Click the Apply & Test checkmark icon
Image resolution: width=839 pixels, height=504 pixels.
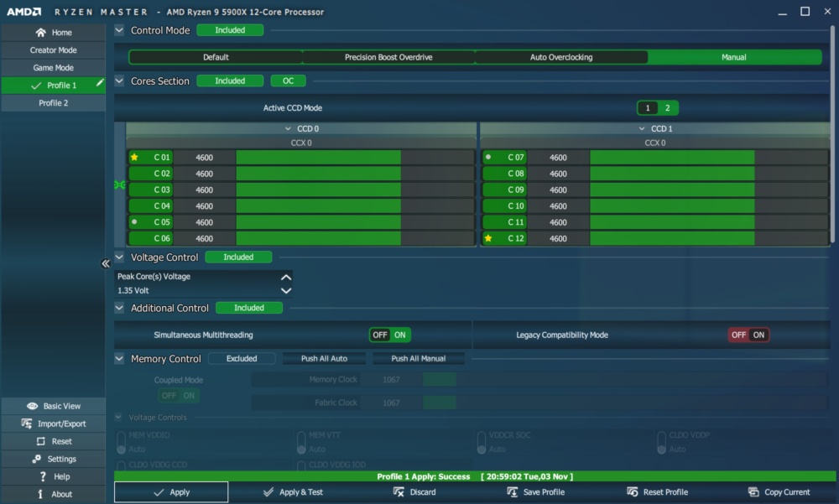(x=268, y=491)
